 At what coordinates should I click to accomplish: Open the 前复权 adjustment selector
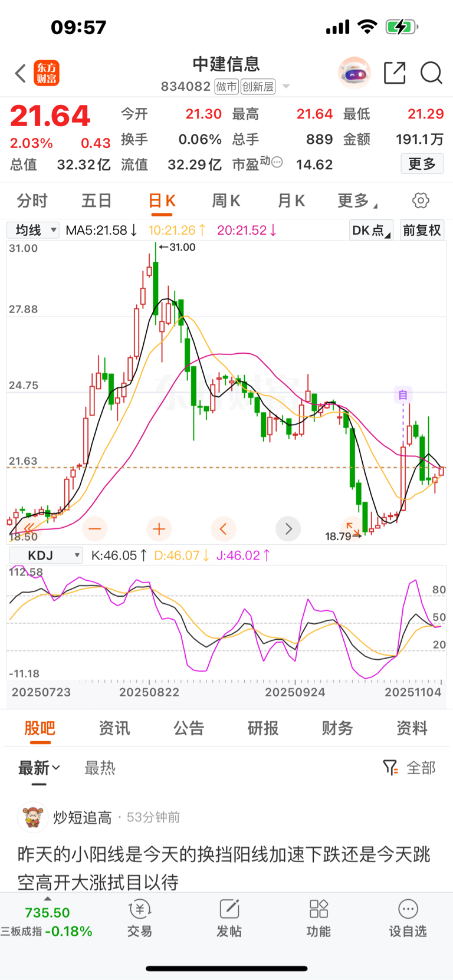pyautogui.click(x=422, y=230)
